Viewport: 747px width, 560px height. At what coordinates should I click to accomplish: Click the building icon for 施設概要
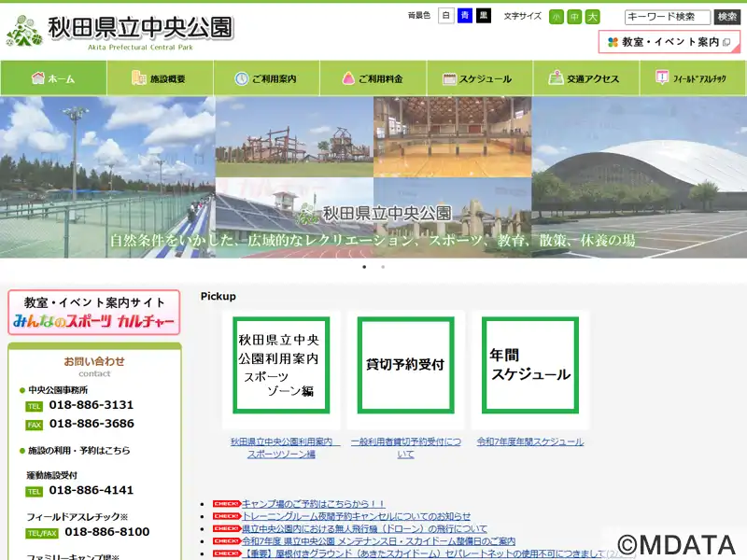(x=138, y=77)
